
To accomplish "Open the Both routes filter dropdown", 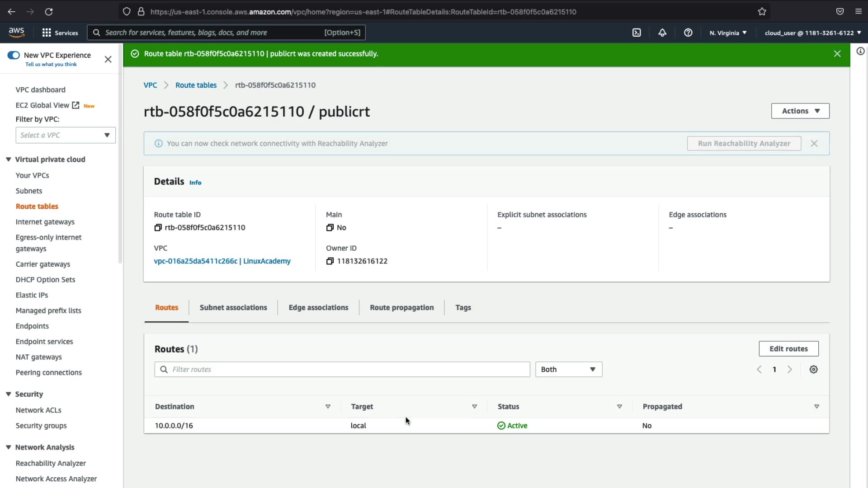I will click(x=568, y=370).
